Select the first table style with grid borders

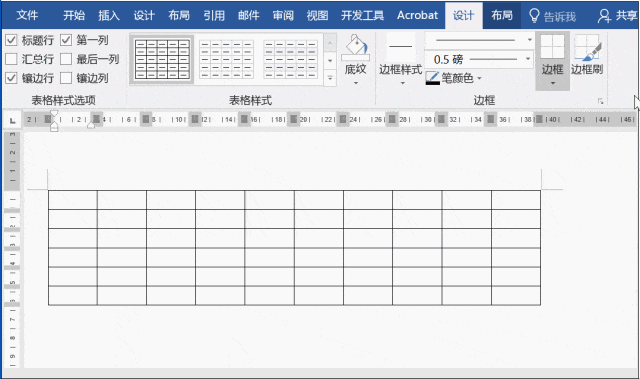click(x=162, y=59)
